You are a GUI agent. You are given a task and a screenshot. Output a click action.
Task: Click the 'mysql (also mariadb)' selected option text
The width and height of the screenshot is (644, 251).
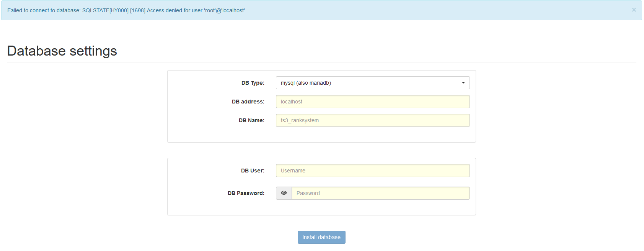click(x=306, y=83)
